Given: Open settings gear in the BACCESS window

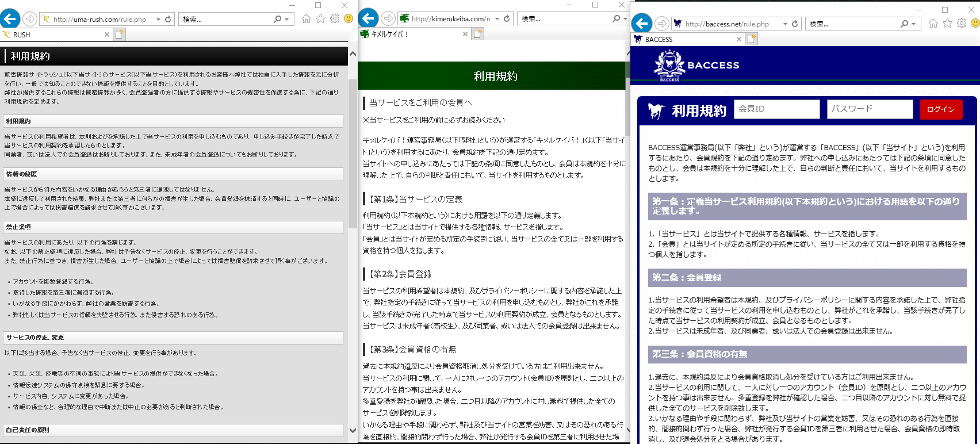Looking at the screenshot, I should [962, 23].
